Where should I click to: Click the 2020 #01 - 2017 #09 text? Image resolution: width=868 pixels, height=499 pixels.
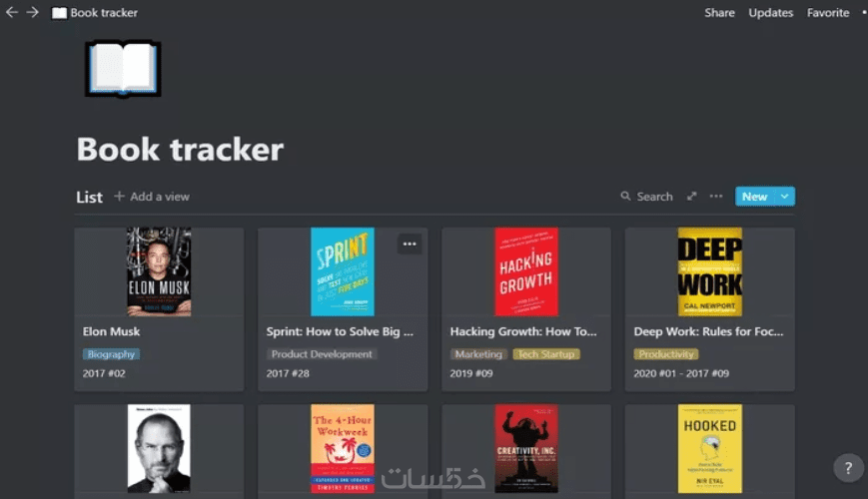681,373
